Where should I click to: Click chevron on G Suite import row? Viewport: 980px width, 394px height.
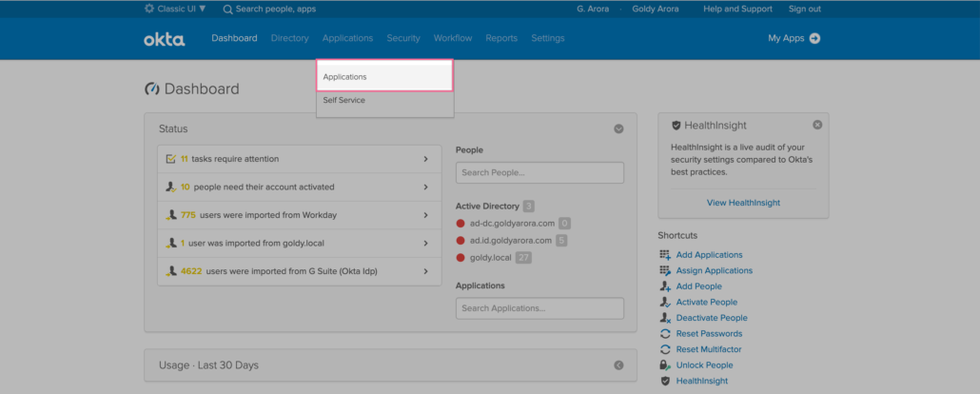coord(425,271)
